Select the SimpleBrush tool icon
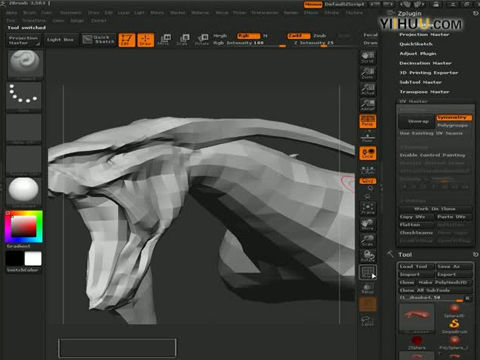 point(454,326)
